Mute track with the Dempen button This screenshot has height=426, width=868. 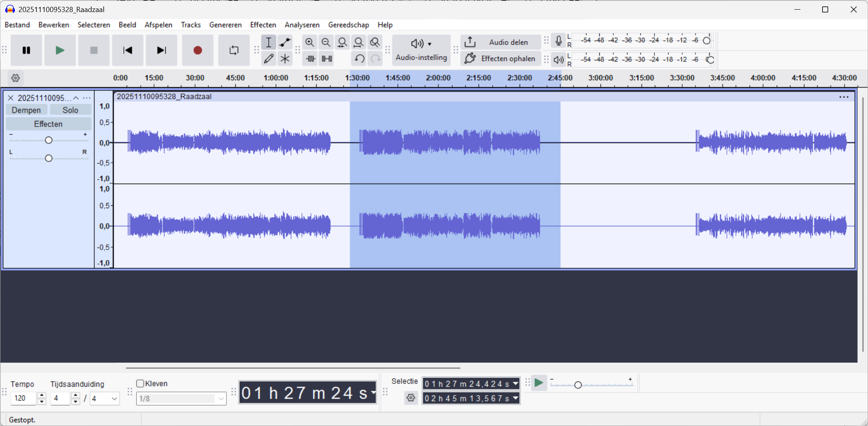click(26, 110)
